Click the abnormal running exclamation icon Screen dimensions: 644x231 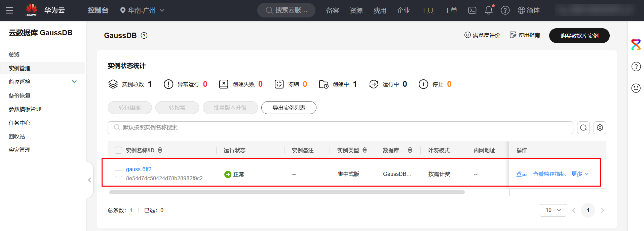point(168,84)
